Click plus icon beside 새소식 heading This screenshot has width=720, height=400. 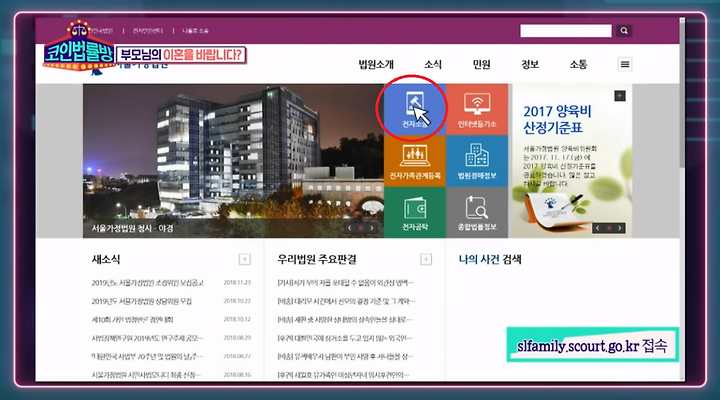pos(245,259)
